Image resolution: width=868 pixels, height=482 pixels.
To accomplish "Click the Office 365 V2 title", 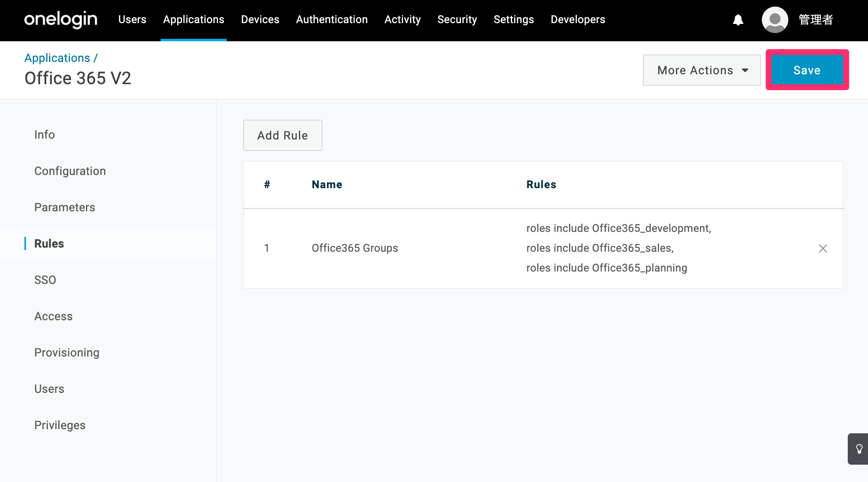I will coord(78,78).
